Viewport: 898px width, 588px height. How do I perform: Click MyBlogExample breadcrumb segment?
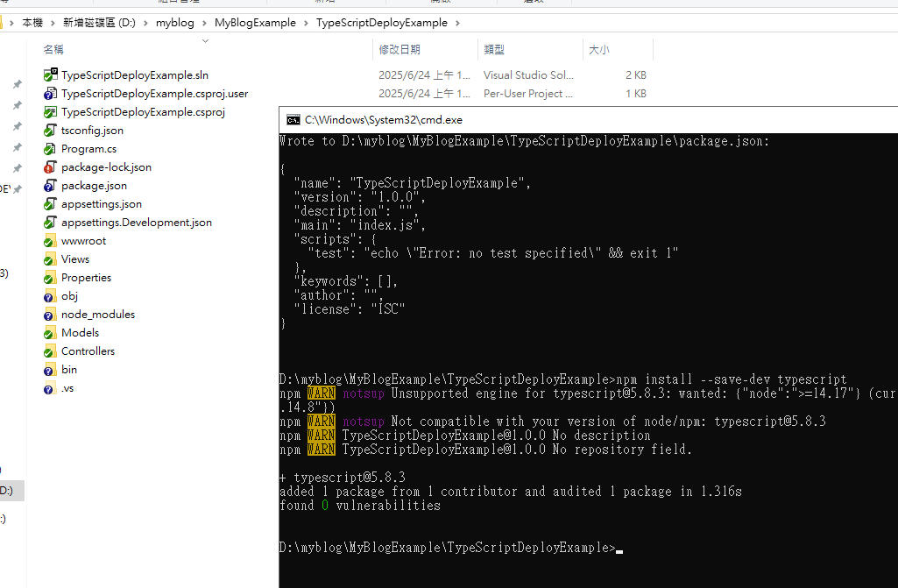[255, 23]
